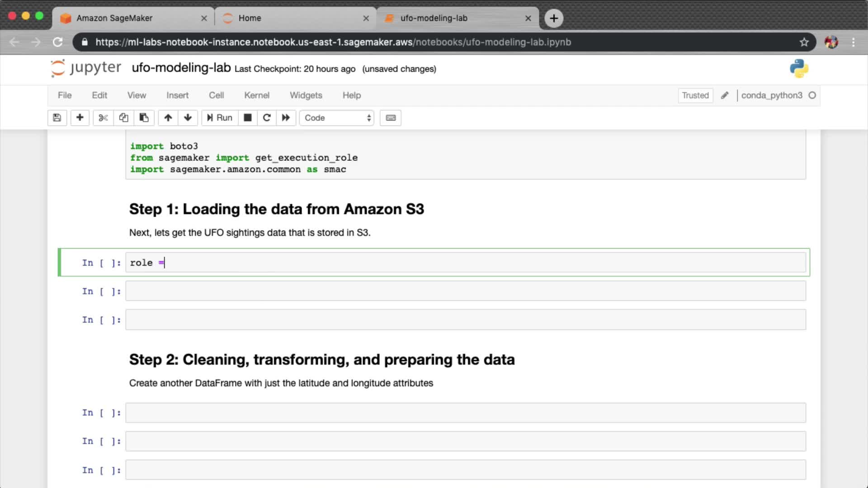
Task: Cut selected cells with scissors icon
Action: click(x=103, y=118)
